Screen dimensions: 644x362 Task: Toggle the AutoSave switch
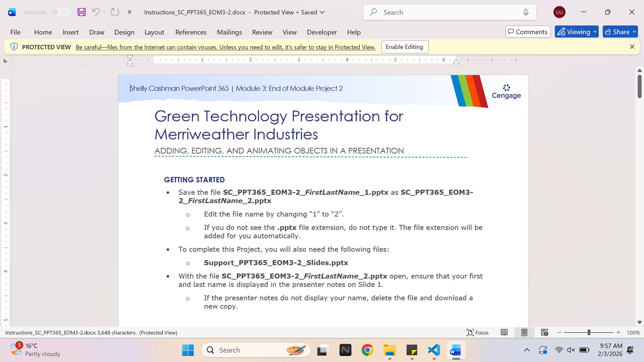click(60, 12)
